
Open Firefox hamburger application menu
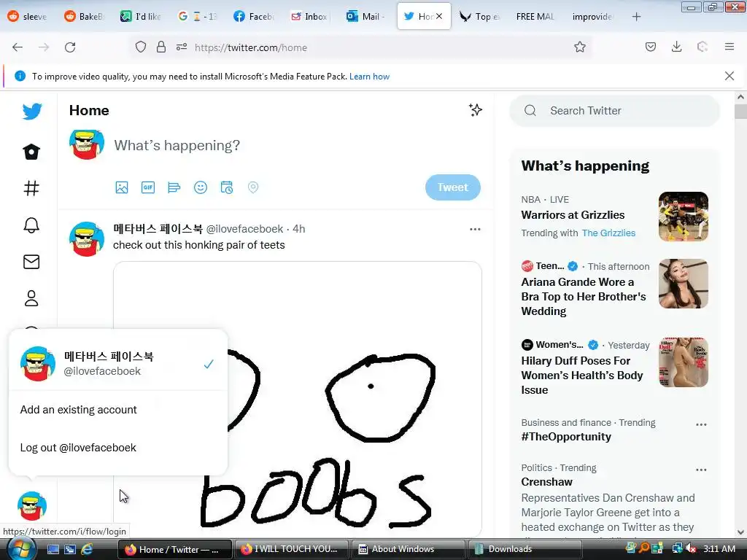click(729, 47)
